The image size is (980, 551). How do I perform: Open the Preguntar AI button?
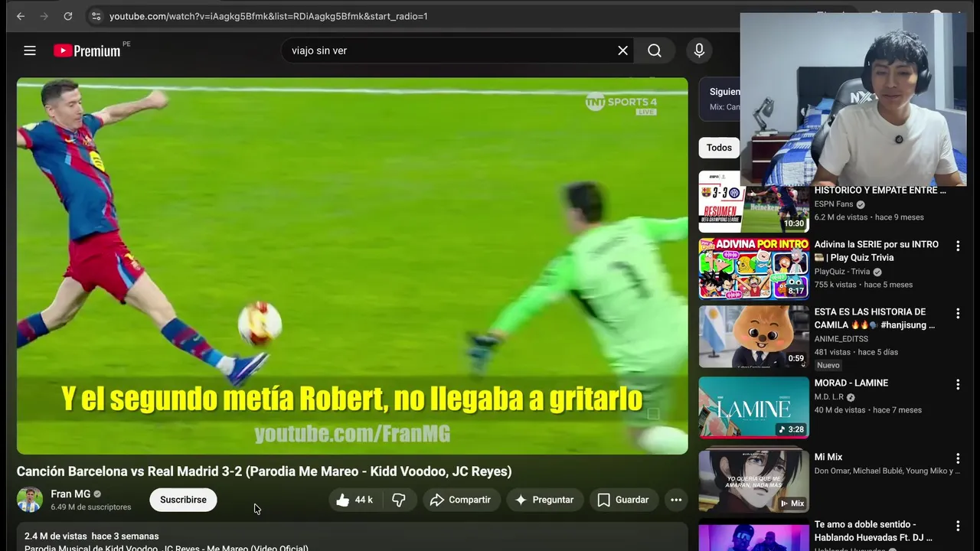544,500
